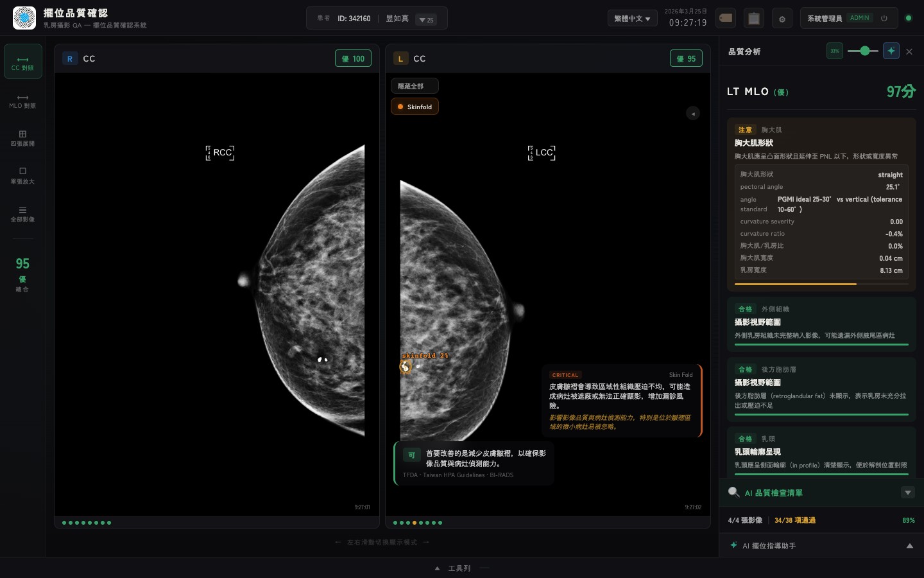924x578 pixels.
Task: Select the 單張放大 single view icon
Action: point(22,175)
